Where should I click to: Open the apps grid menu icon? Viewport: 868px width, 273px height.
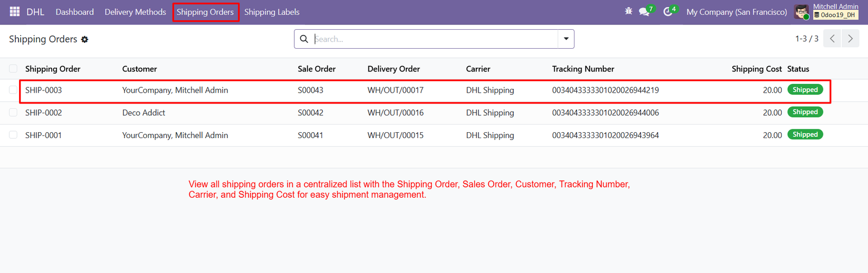[x=15, y=11]
